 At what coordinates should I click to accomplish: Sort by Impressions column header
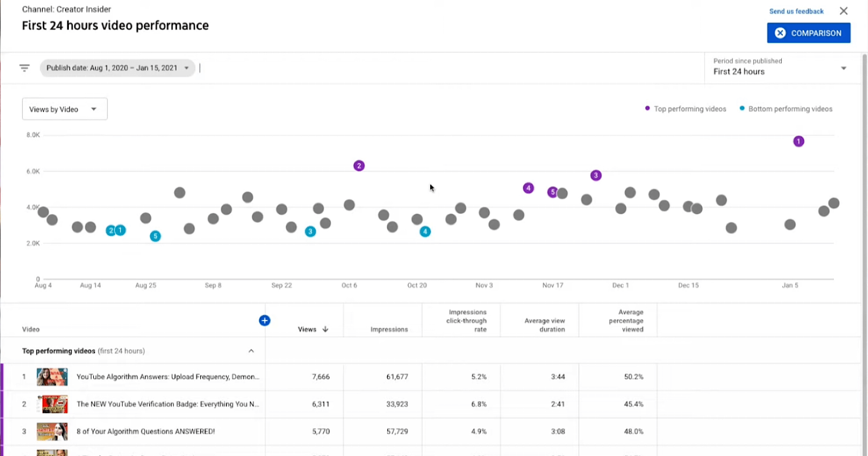click(389, 330)
